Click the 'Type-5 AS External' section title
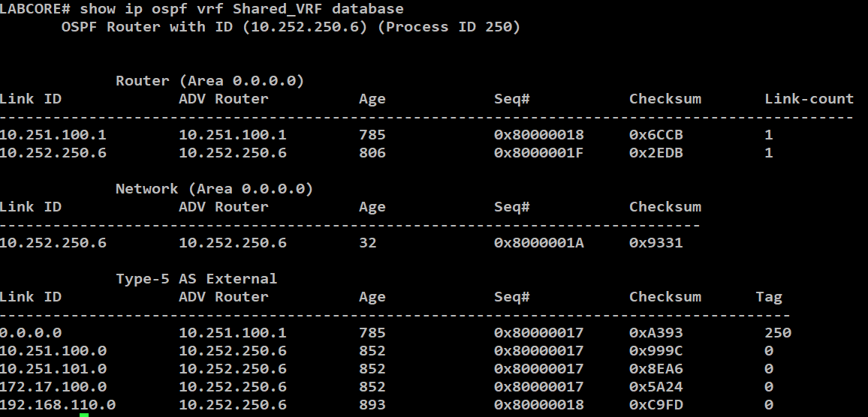This screenshot has height=417, width=868. click(x=197, y=279)
